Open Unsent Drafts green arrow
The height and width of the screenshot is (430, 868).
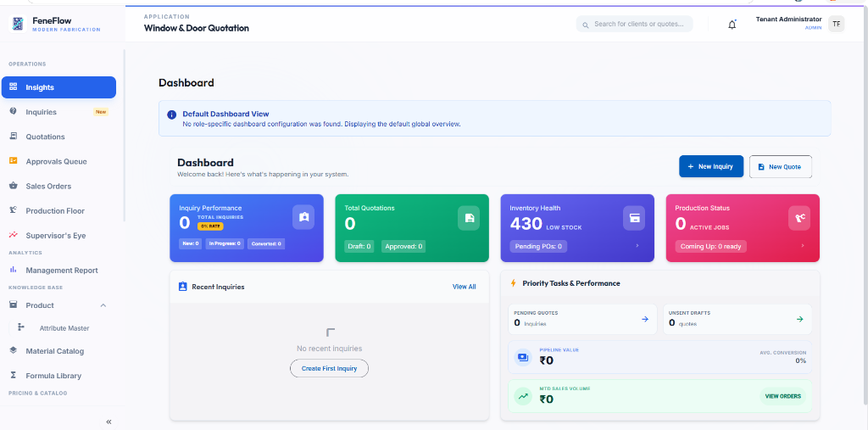pyautogui.click(x=799, y=319)
